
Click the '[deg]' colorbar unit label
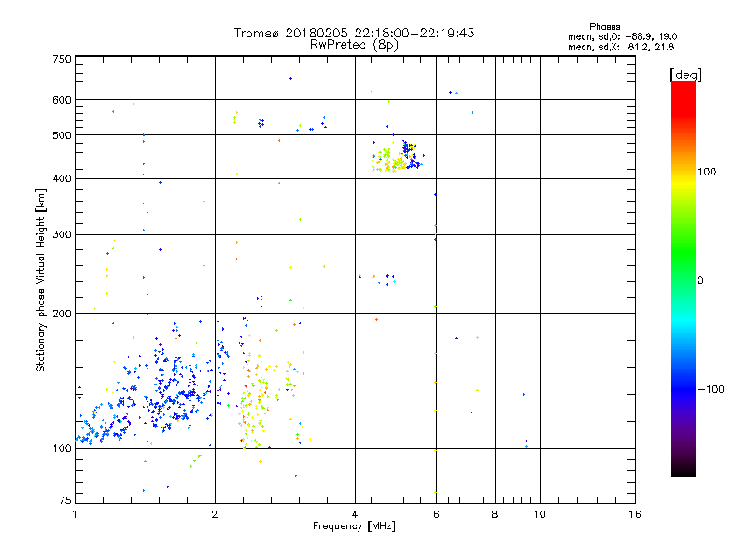point(685,75)
